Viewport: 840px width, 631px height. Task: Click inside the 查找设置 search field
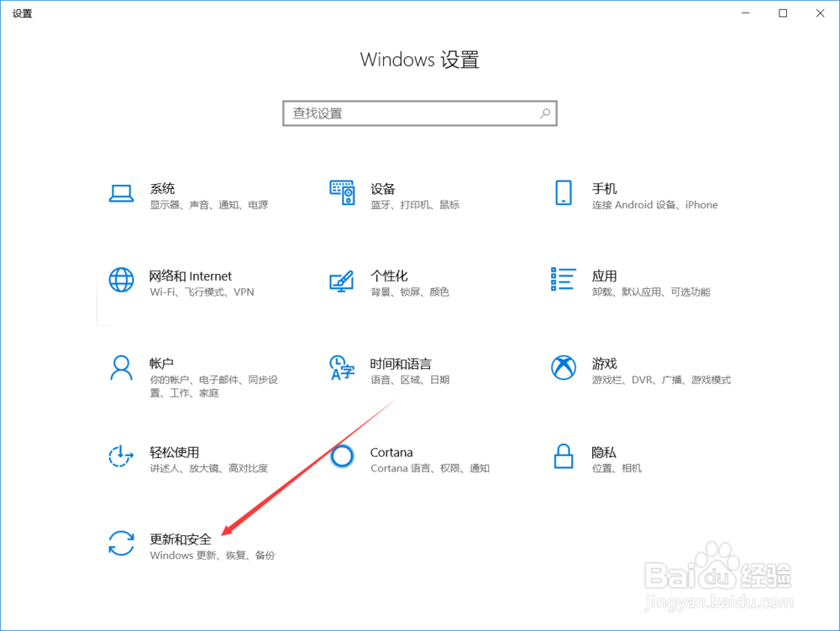click(x=420, y=113)
